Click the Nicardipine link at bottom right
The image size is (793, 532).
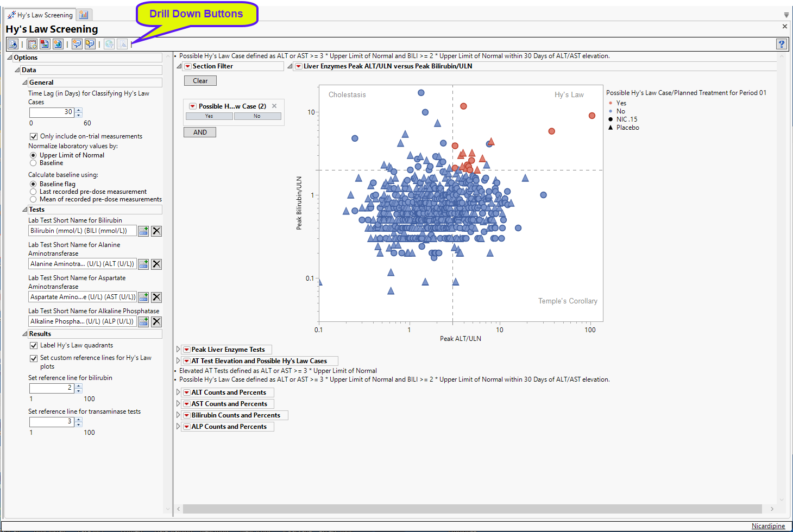(x=769, y=526)
